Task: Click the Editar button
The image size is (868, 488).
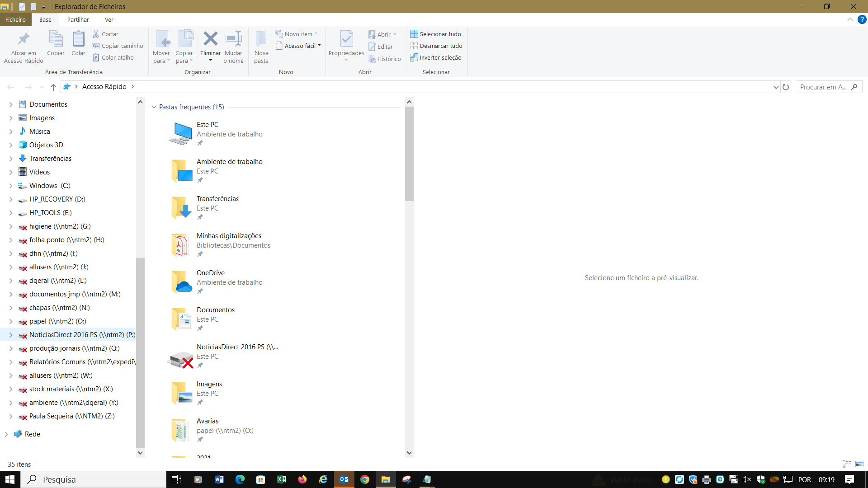Action: coord(381,47)
